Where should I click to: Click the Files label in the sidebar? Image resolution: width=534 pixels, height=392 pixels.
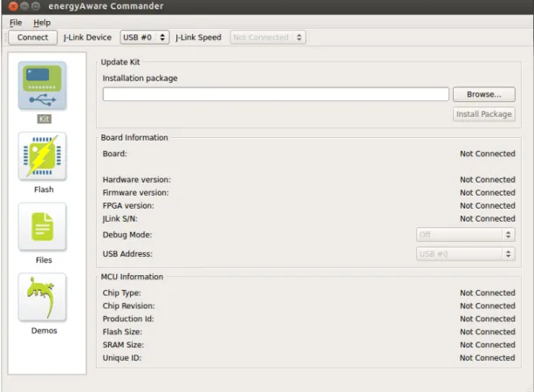[x=44, y=260]
